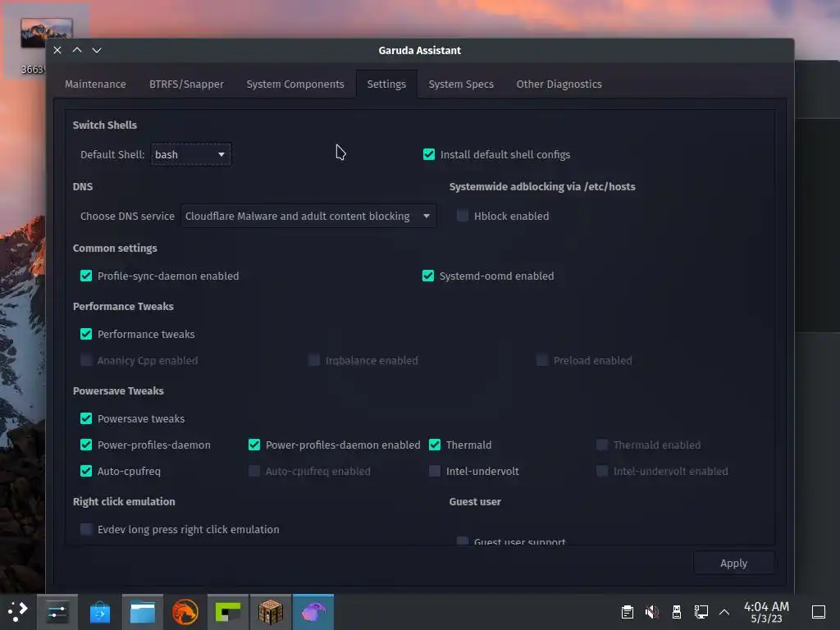Click the Auto-cpufreq enabled checkbox

pos(254,471)
